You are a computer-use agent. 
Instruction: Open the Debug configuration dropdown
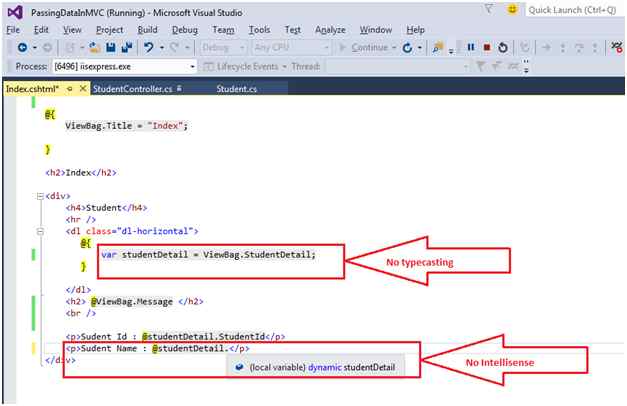(223, 48)
